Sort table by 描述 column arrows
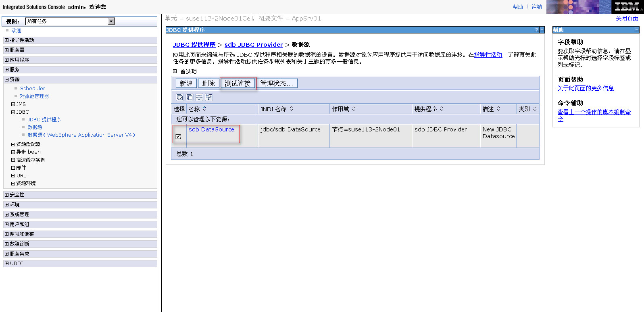644x312 pixels. tap(499, 109)
